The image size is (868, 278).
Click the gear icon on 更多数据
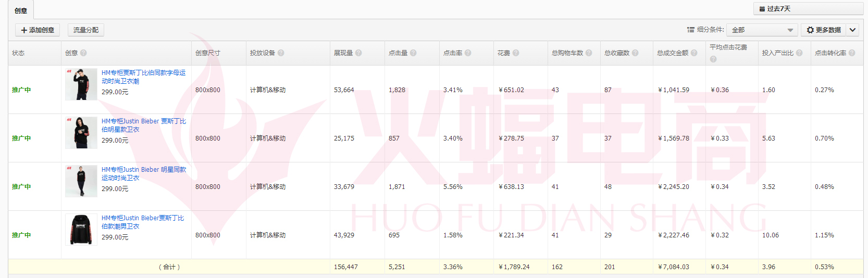(x=810, y=30)
